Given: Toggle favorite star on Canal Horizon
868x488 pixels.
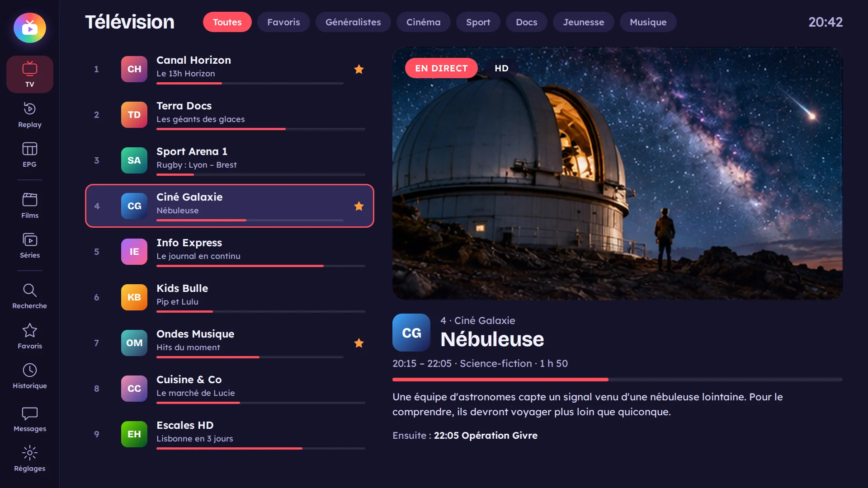Looking at the screenshot, I should (x=359, y=69).
